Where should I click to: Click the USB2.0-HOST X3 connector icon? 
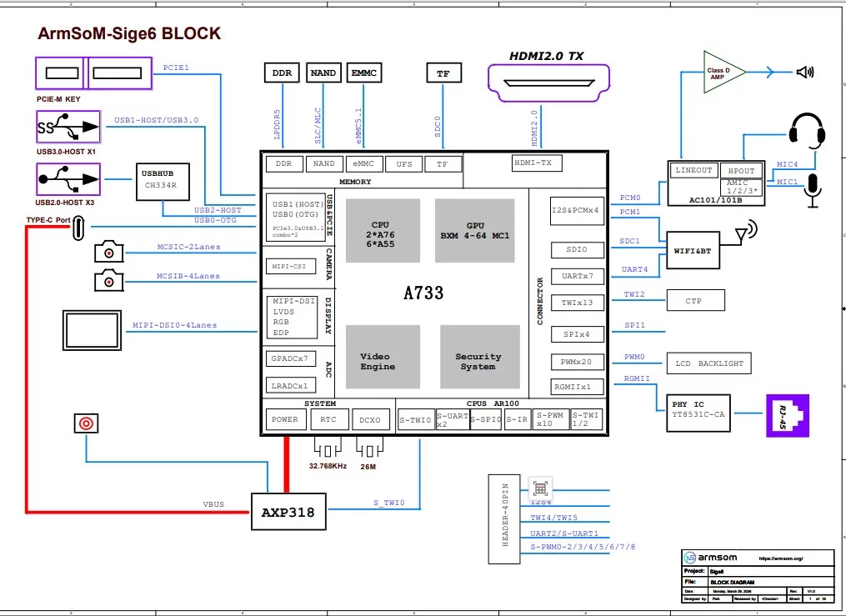point(67,178)
